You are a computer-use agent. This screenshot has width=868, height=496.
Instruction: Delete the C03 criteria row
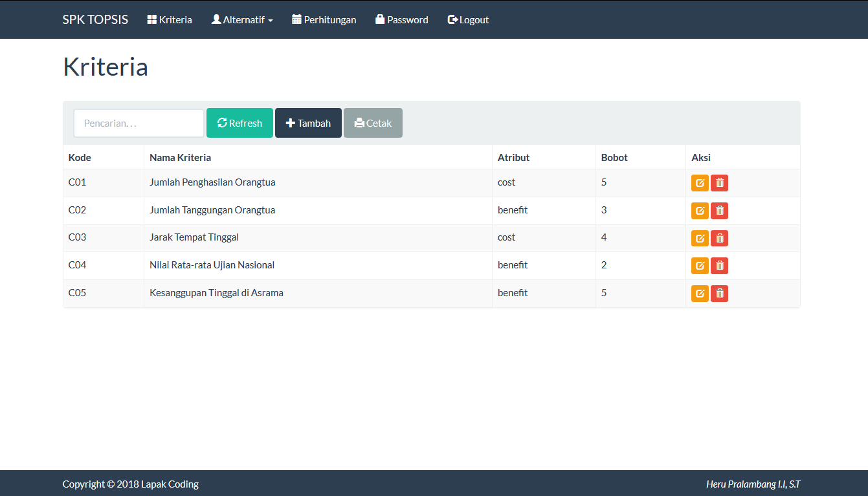click(x=719, y=239)
